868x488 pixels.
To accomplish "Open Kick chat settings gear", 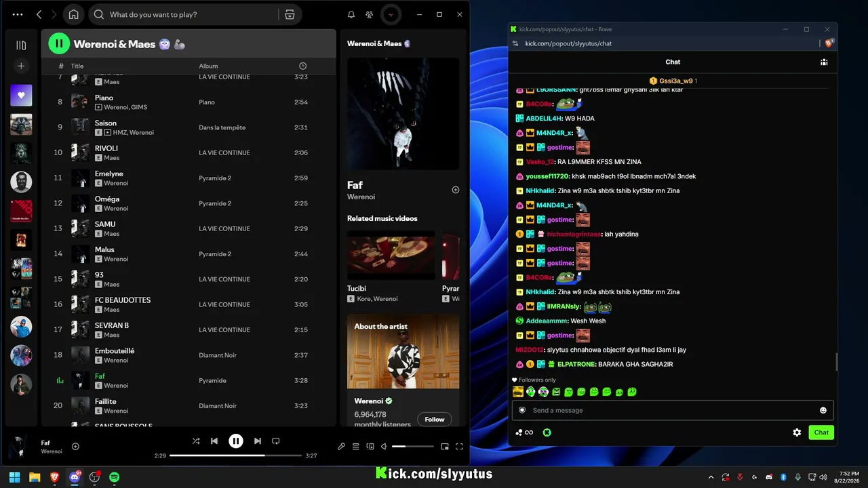I will coord(797,432).
